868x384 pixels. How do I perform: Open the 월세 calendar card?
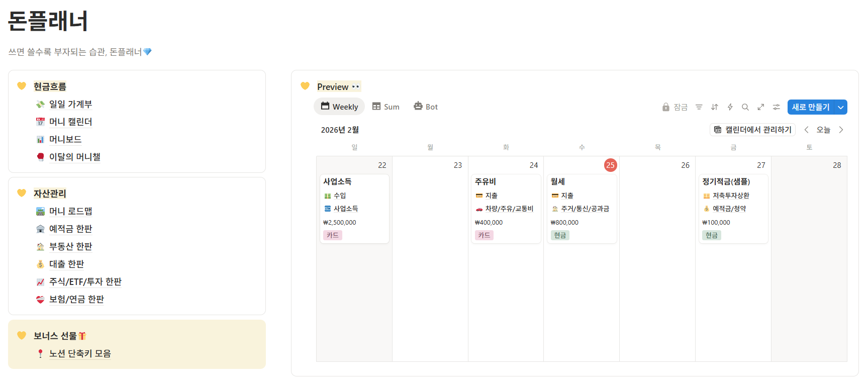(582, 209)
